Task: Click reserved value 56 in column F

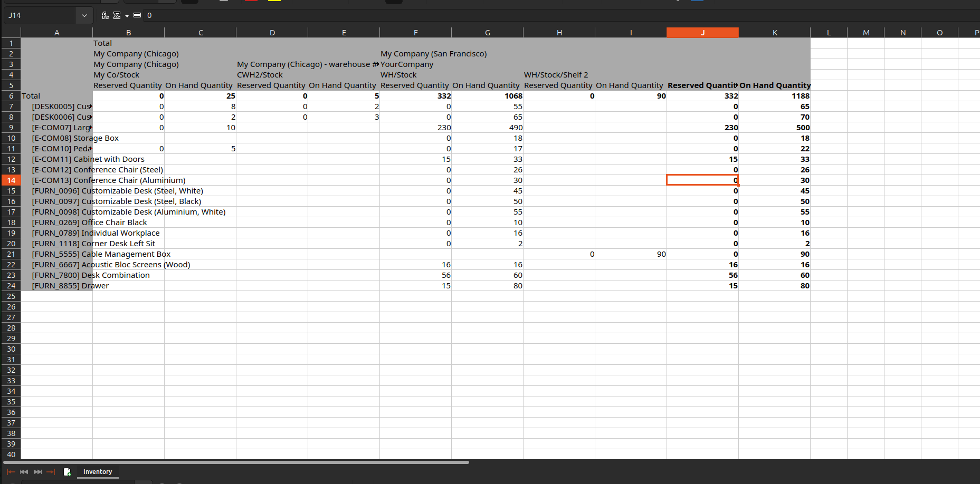Action: [x=416, y=275]
